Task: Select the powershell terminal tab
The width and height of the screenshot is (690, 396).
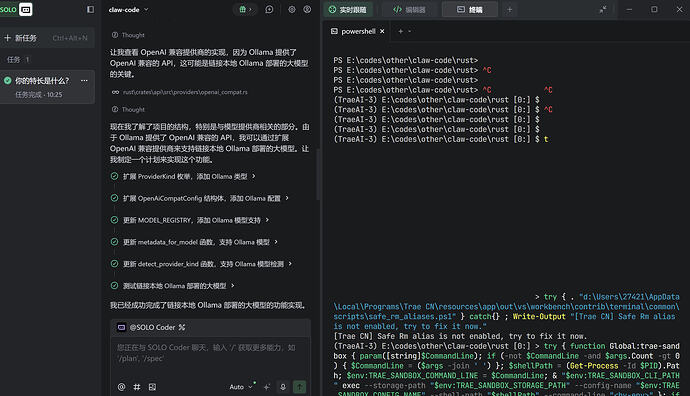Action: [x=358, y=31]
